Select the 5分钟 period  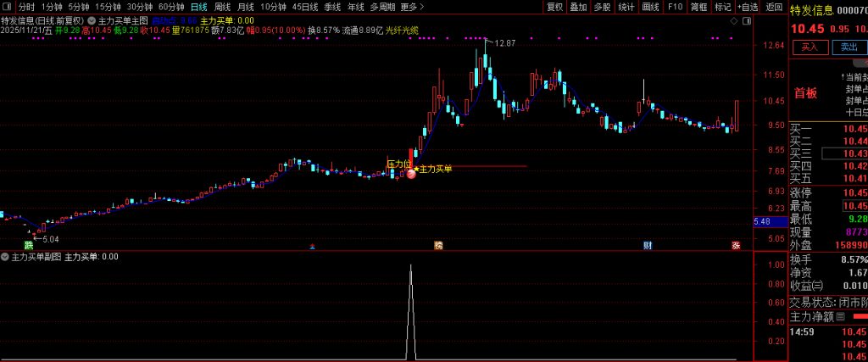pos(79,7)
